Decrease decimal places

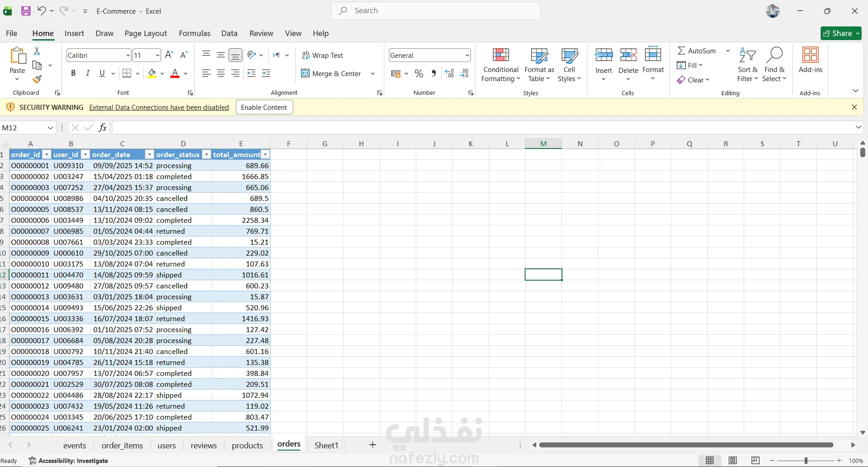pos(465,73)
